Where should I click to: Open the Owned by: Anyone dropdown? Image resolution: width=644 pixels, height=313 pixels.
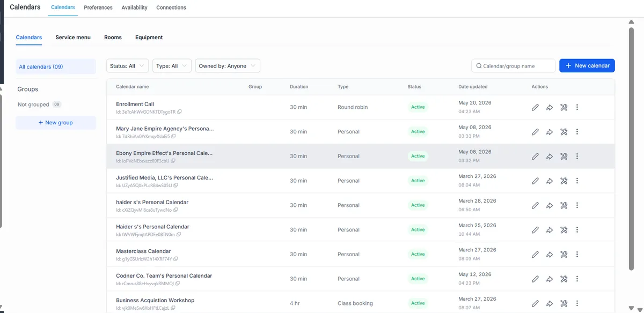pos(228,66)
